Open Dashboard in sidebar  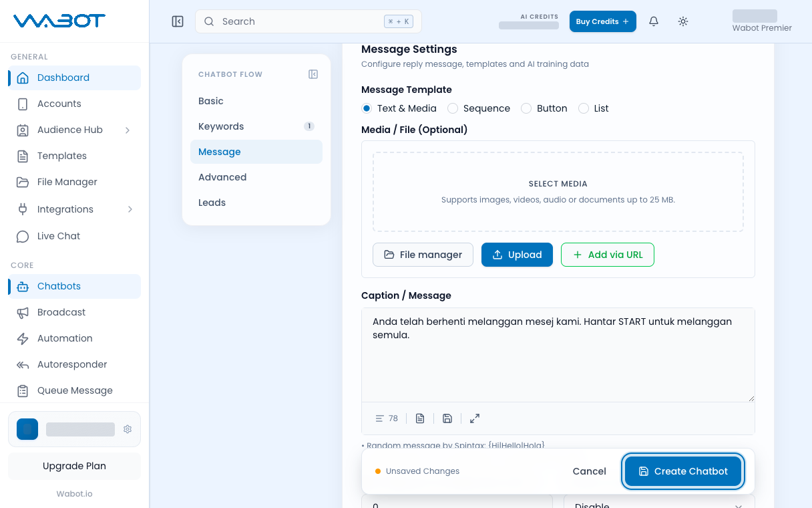point(74,78)
